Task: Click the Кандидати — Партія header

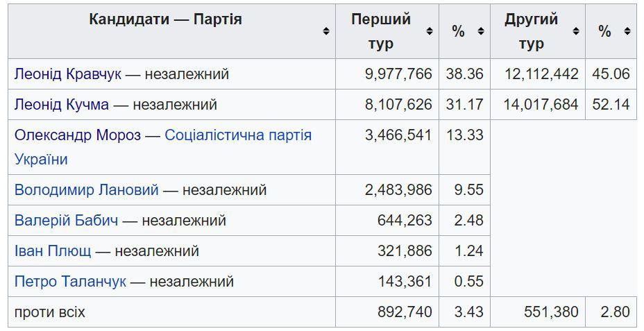Action: (x=166, y=19)
